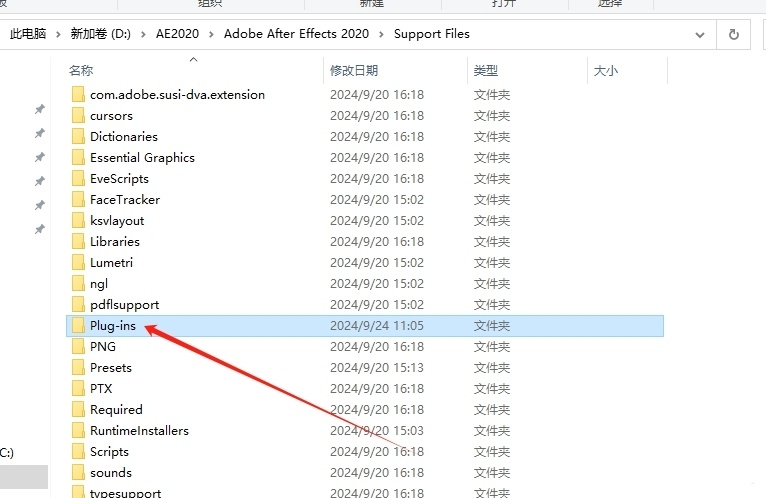The image size is (766, 498).
Task: Click the PTX folder icon
Action: [78, 389]
